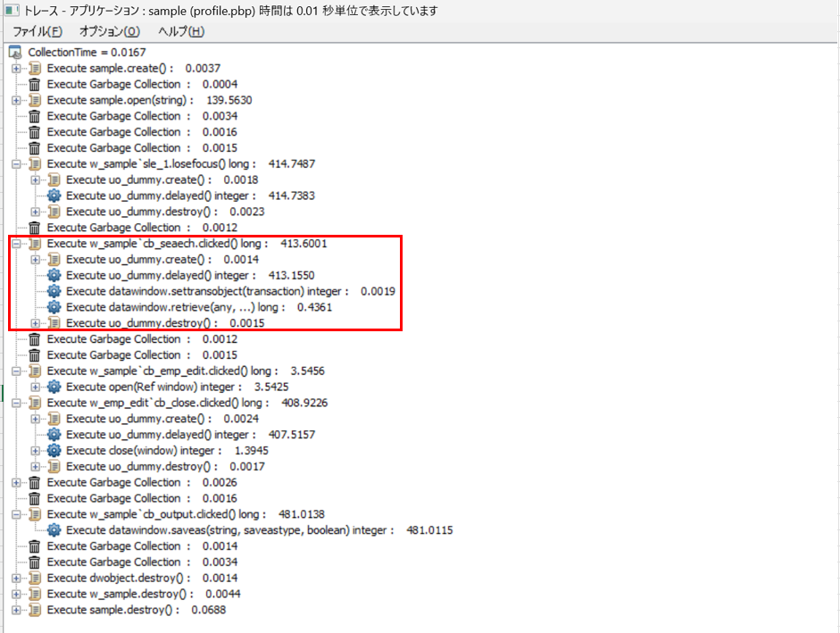Click the script icon for w_sample`cb_output.clicked()
The image size is (840, 633).
35,514
